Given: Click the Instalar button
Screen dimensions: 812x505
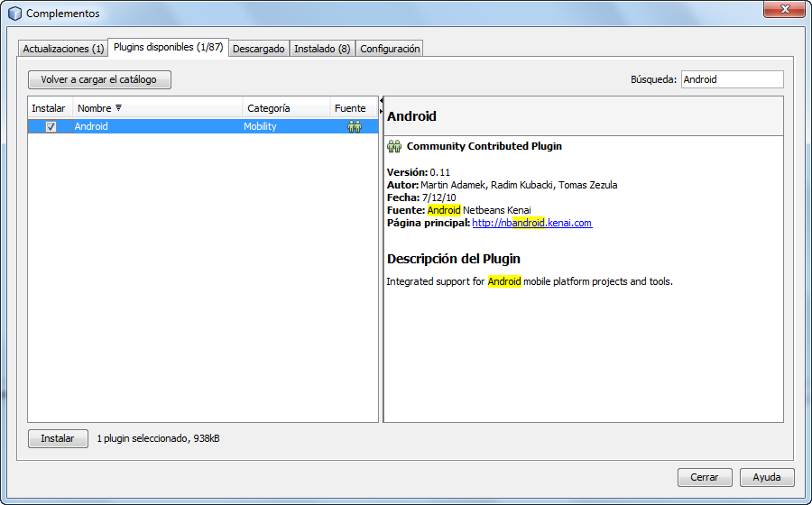Looking at the screenshot, I should 58,438.
